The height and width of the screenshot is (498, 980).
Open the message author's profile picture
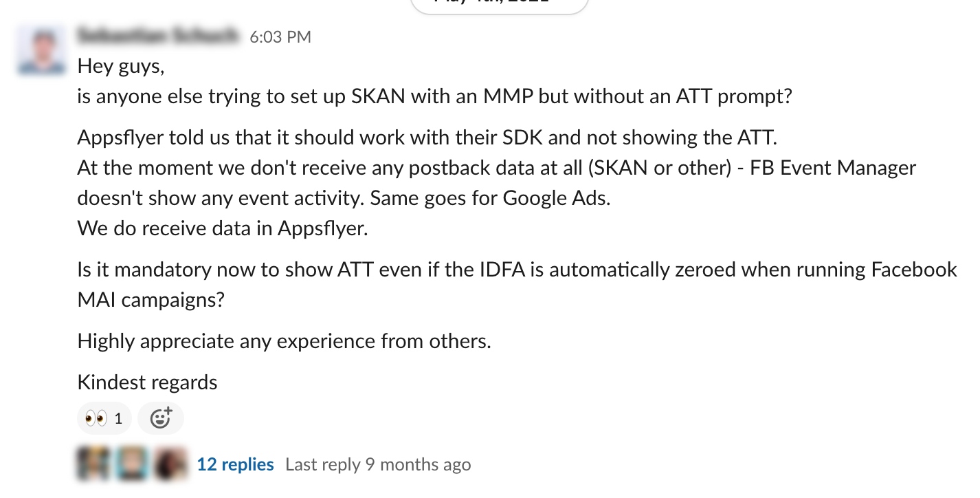43,50
